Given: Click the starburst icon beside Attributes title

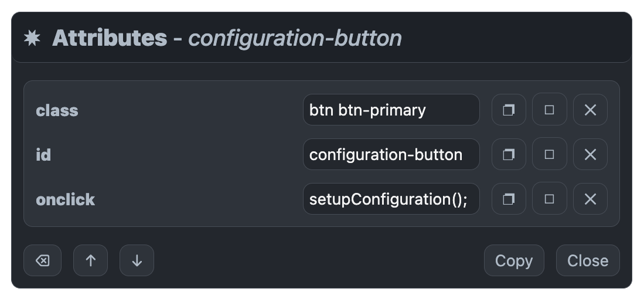Looking at the screenshot, I should coord(32,38).
